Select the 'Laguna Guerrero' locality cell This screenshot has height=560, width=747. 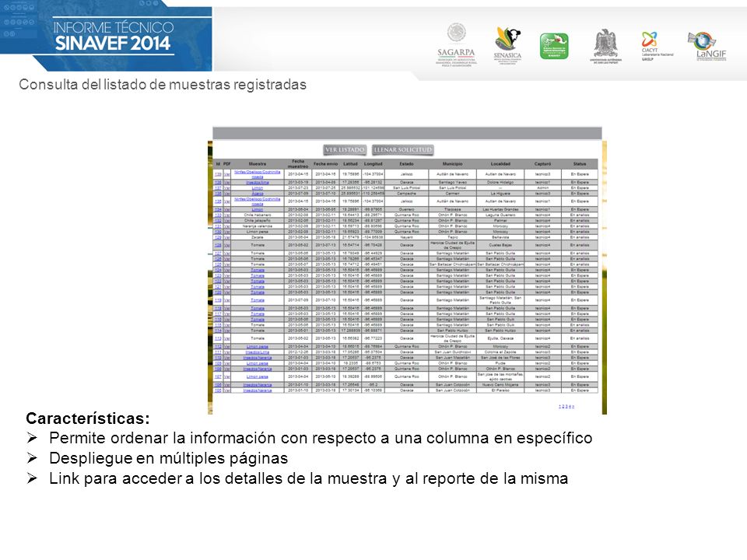(x=500, y=215)
